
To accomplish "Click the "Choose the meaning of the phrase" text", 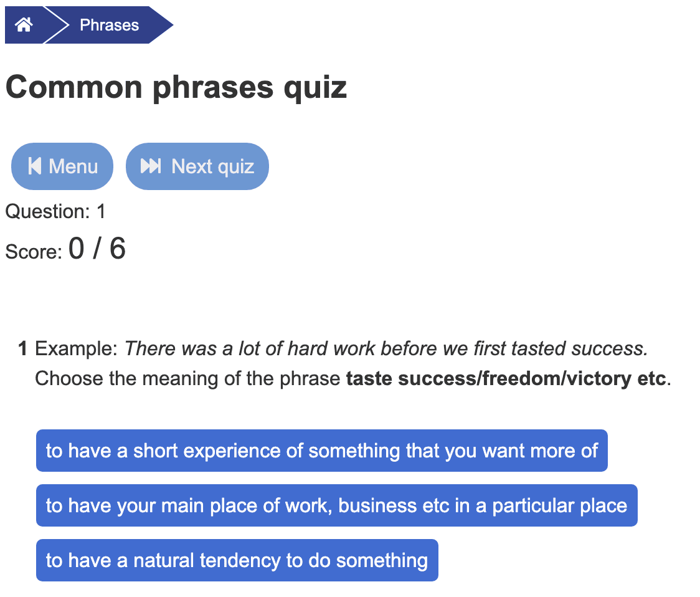I will click(188, 378).
